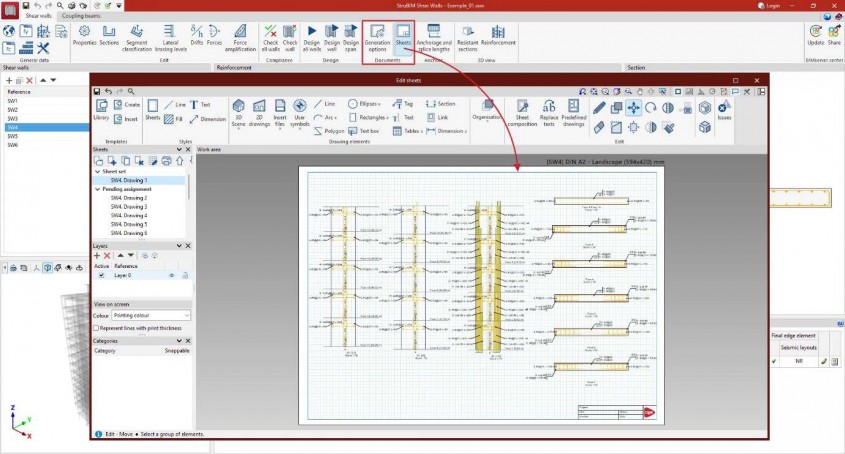Enable Represent lines with print thickness
Screen dimensions: 845x454
click(x=96, y=328)
